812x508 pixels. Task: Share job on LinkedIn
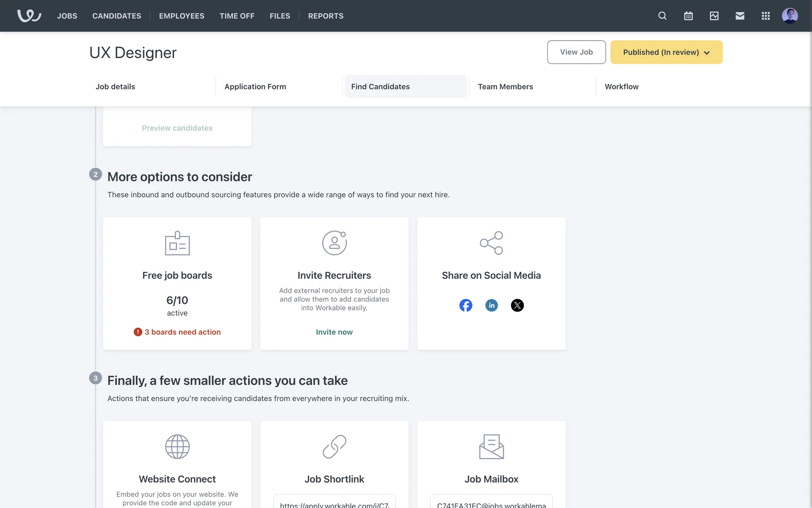491,305
